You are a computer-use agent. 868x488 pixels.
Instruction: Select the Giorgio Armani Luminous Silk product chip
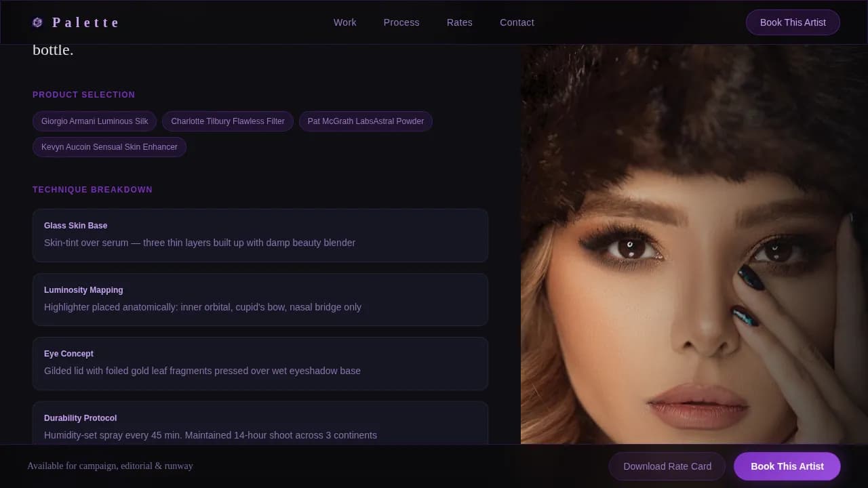pyautogui.click(x=94, y=121)
